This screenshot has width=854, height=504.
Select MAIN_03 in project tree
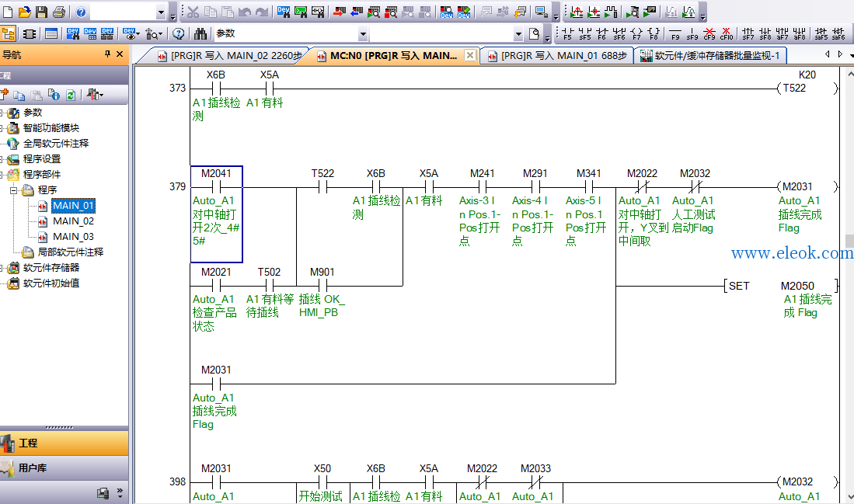click(x=73, y=237)
